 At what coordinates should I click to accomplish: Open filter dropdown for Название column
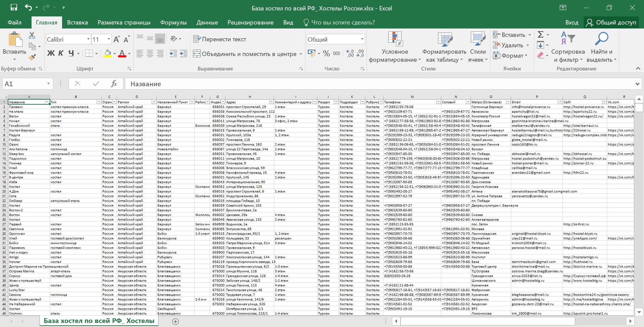tap(47, 102)
